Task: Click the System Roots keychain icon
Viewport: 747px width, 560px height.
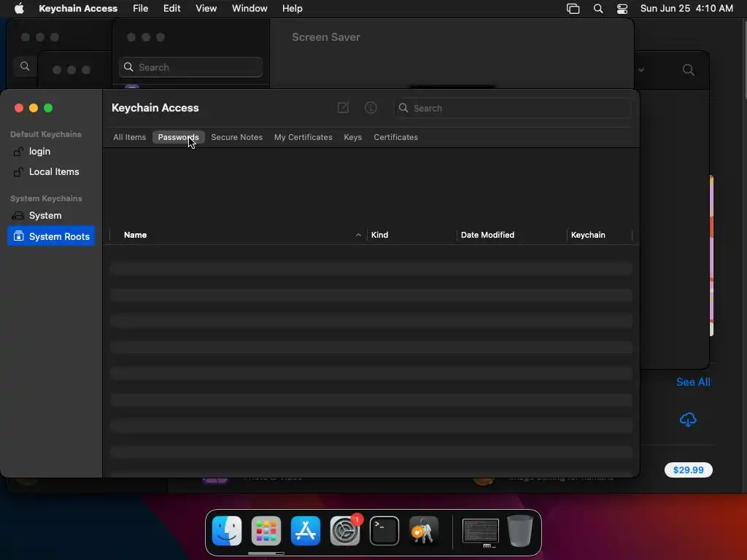Action: 18,236
